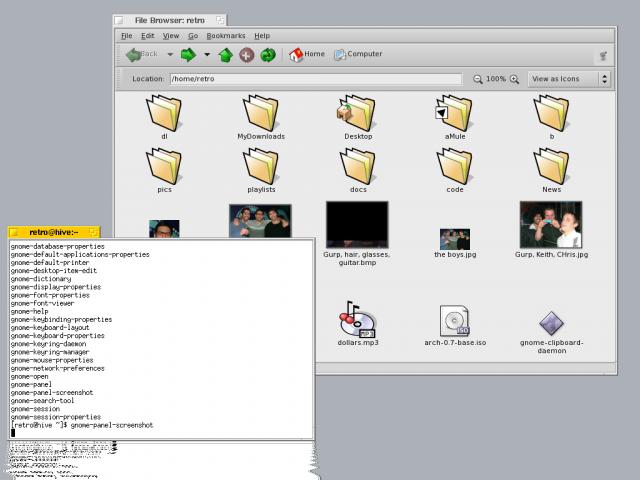640x480 pixels.
Task: Select thumbnail of man with glasses
Action: [164, 229]
